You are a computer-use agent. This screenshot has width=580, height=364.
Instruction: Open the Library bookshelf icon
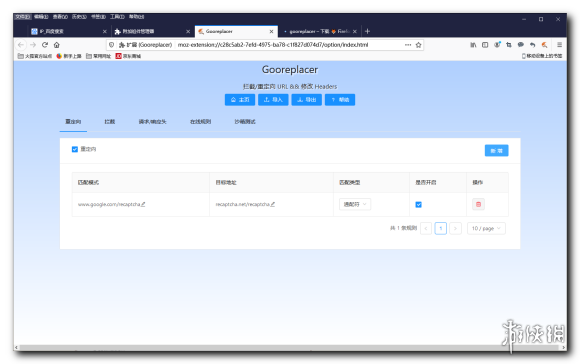coord(473,45)
